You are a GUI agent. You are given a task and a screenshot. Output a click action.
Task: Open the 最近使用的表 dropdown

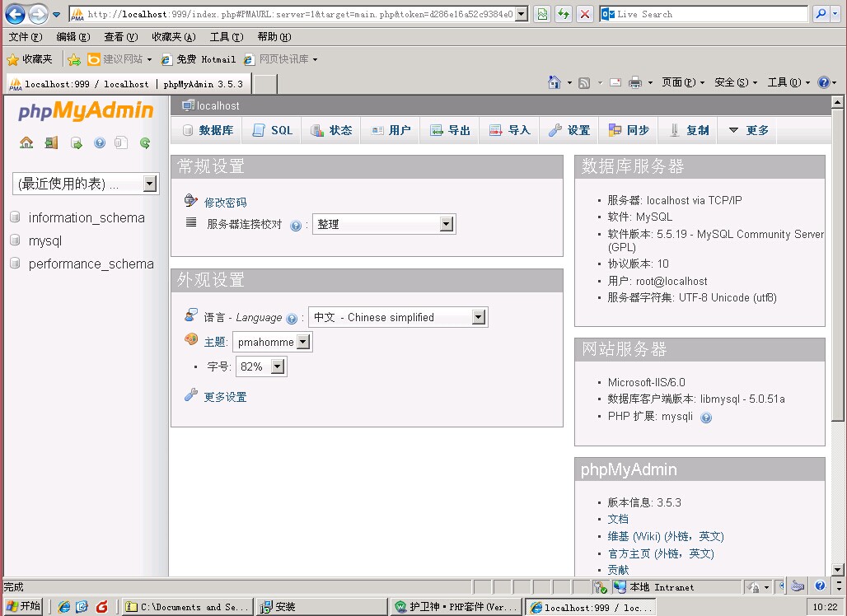coord(86,184)
